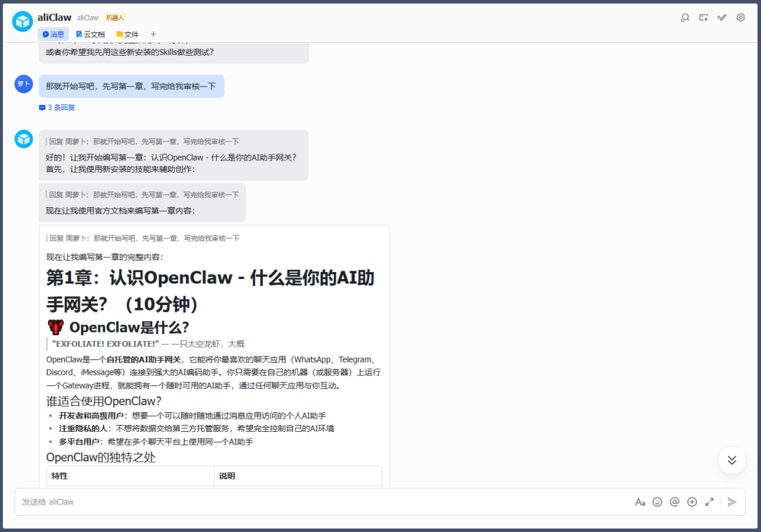761x532 pixels.
Task: Open the emoji picker
Action: 657,502
